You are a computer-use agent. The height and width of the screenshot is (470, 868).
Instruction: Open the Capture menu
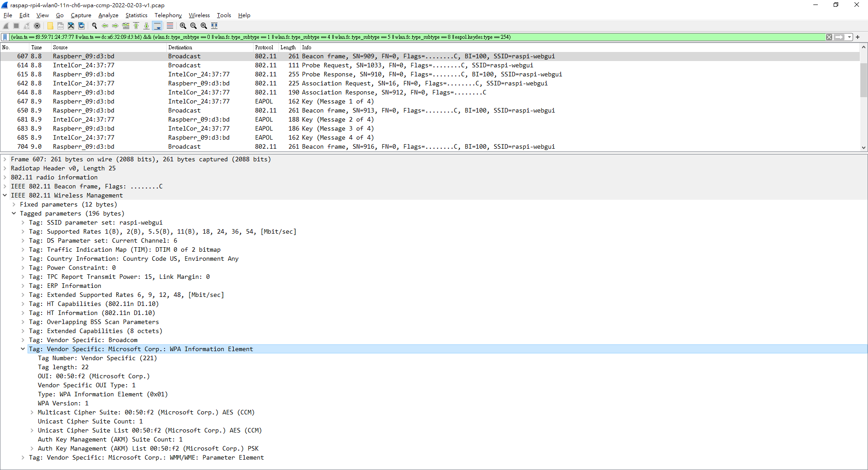[x=81, y=15]
